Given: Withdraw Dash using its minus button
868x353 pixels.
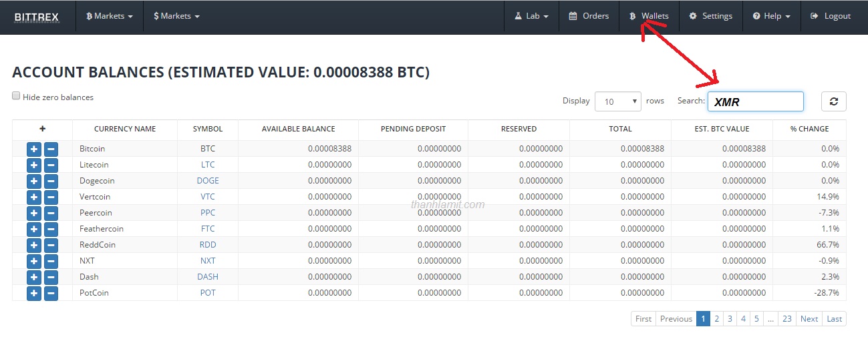Looking at the screenshot, I should coord(51,277).
